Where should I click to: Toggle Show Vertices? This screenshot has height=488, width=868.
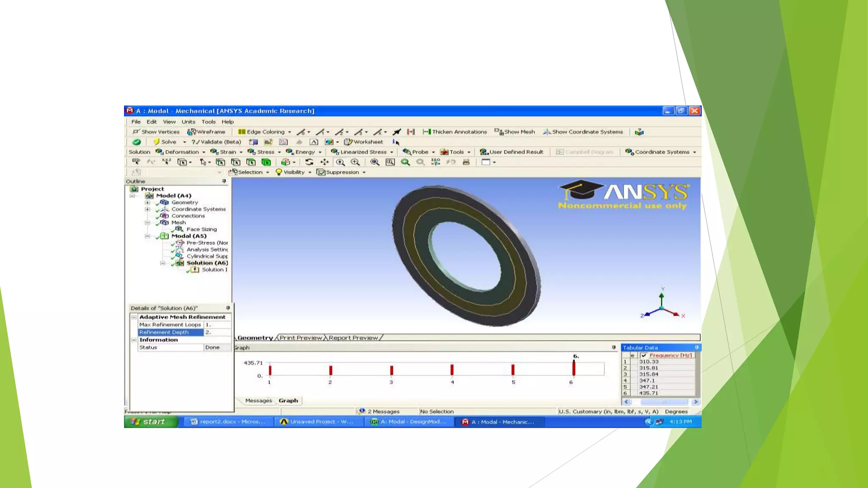tap(156, 132)
